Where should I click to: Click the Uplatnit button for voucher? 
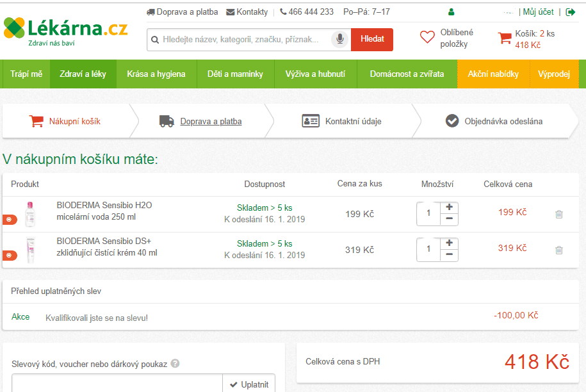tap(249, 384)
